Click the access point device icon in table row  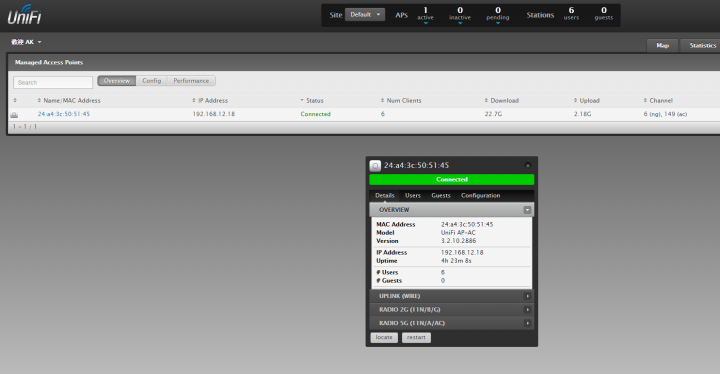(14, 114)
